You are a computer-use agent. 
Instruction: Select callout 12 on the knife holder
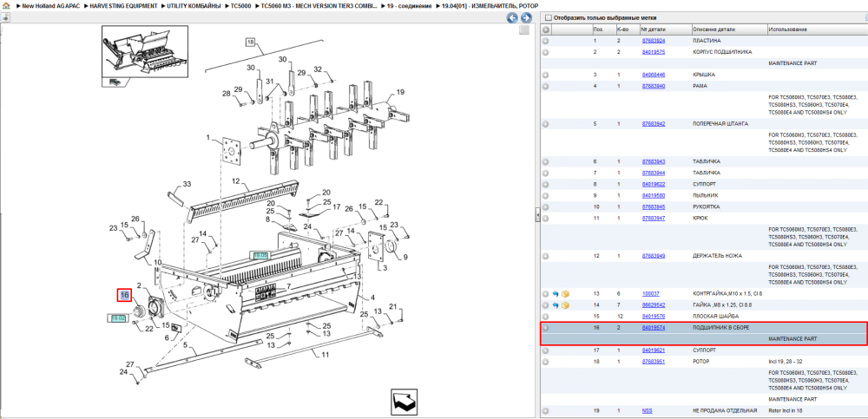point(235,181)
